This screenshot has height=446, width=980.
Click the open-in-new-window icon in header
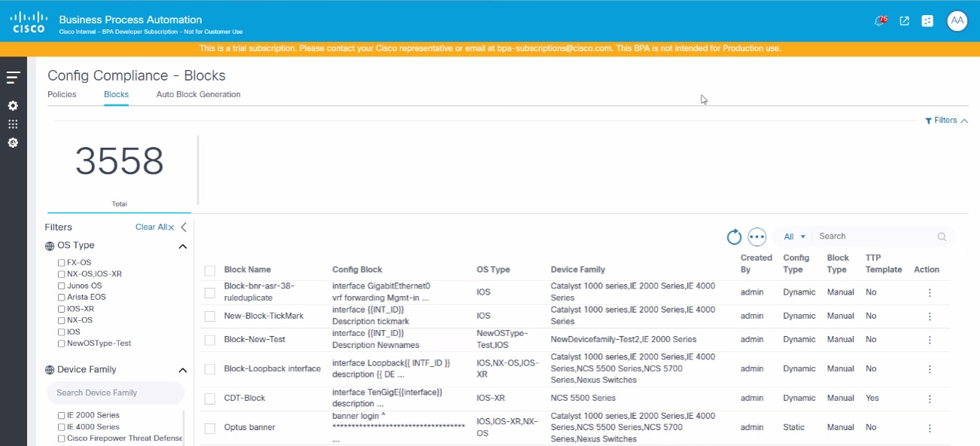tap(904, 21)
